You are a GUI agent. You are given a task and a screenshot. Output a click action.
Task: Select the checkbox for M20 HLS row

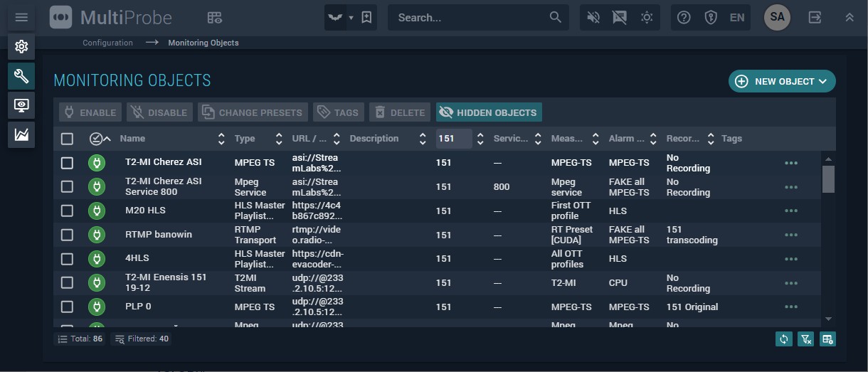point(67,211)
